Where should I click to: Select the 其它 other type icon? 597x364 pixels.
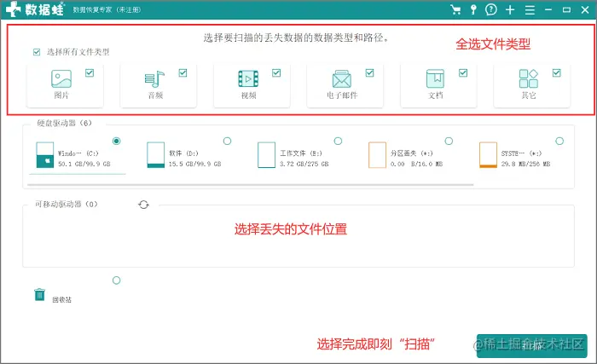coord(529,78)
